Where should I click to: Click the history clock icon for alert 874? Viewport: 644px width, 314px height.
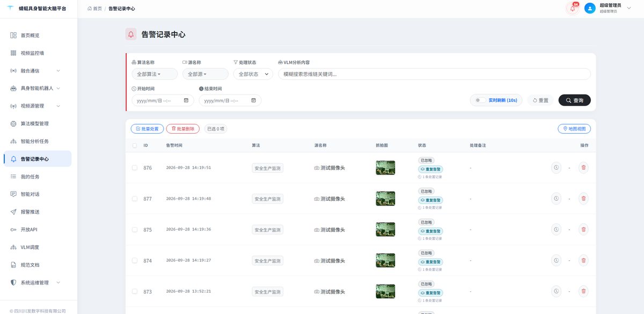pyautogui.click(x=556, y=261)
